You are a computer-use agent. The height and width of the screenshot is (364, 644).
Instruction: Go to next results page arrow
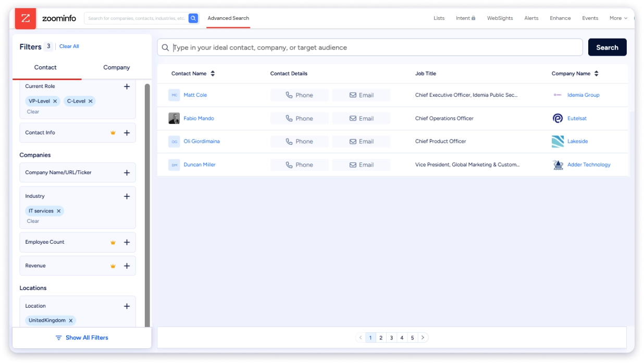click(423, 338)
